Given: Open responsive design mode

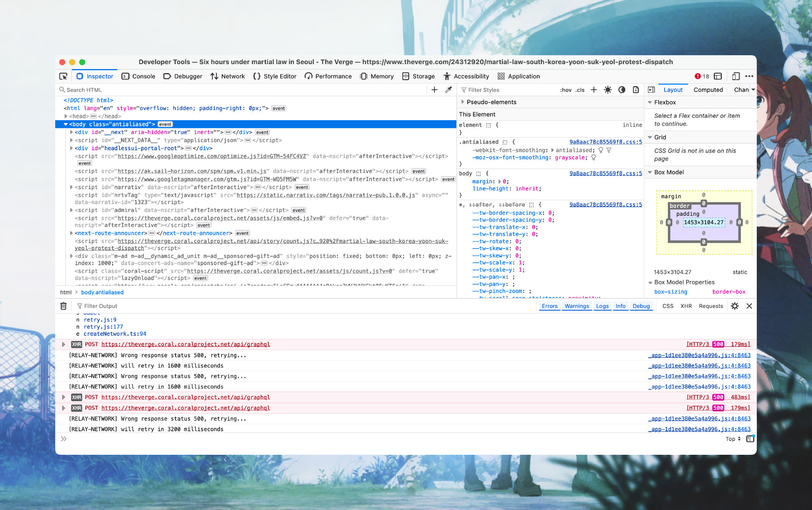Looking at the screenshot, I should click(x=736, y=76).
